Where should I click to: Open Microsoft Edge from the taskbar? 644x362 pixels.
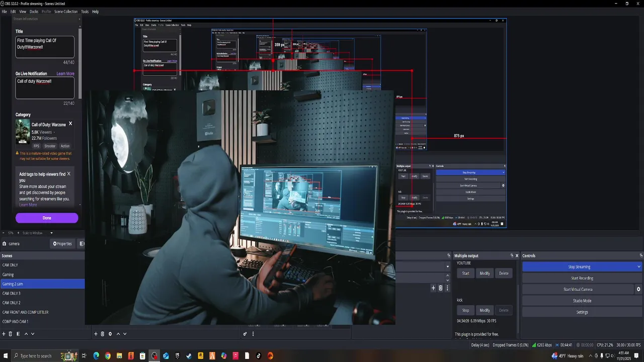(96, 356)
